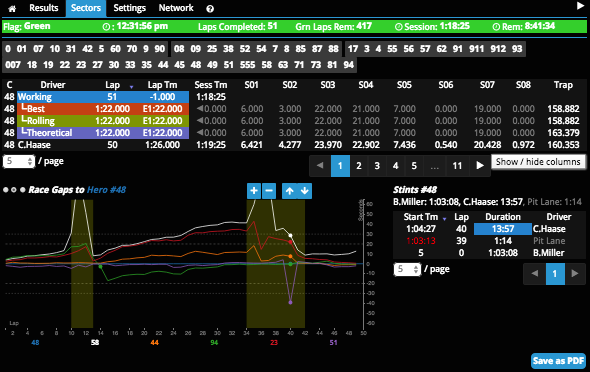This screenshot has width=590, height=372.
Task: Sort by Lap column sort arrow
Action: tap(131, 87)
